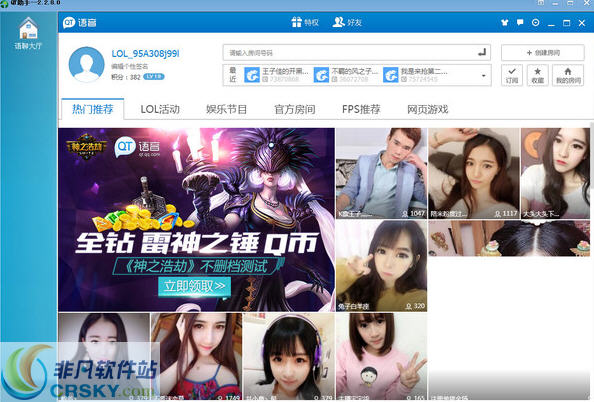
Task: Open the FPS推荐 tab
Action: (361, 109)
